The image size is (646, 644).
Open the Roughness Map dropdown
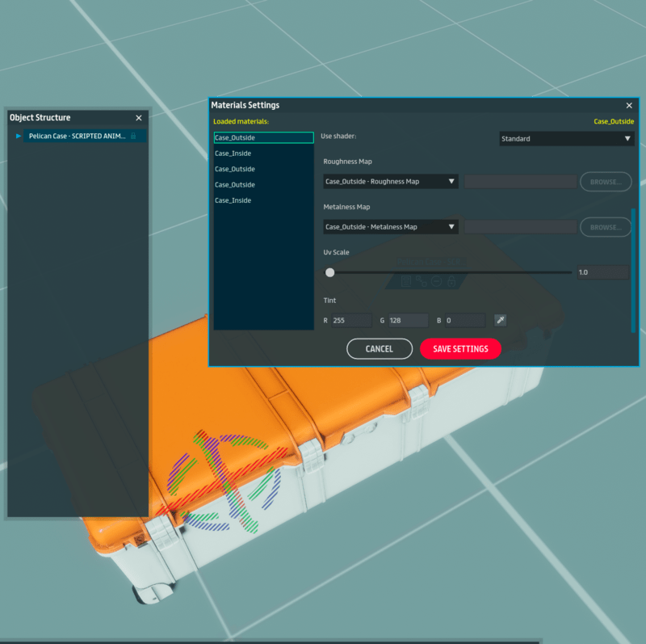click(390, 182)
